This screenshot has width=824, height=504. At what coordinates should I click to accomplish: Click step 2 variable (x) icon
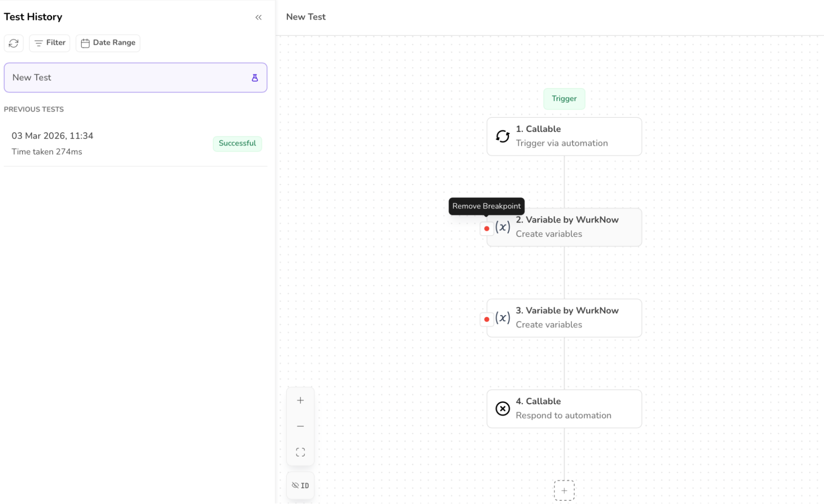[502, 227]
